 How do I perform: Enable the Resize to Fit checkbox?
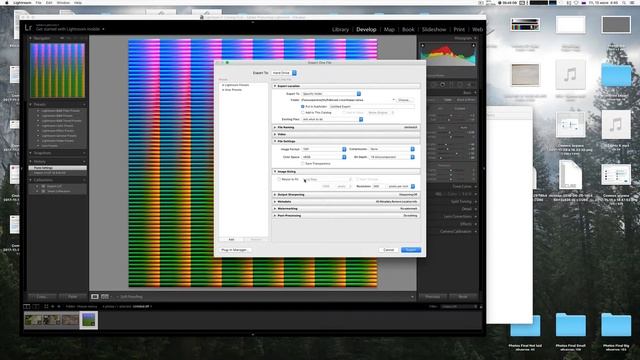click(279, 179)
